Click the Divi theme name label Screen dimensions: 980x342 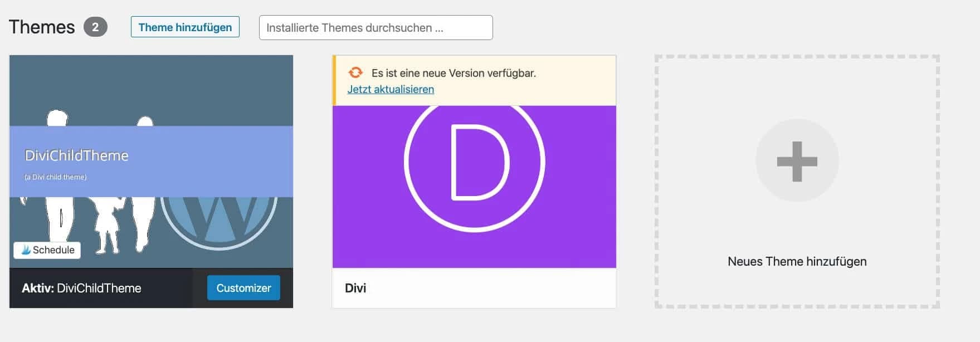(355, 288)
